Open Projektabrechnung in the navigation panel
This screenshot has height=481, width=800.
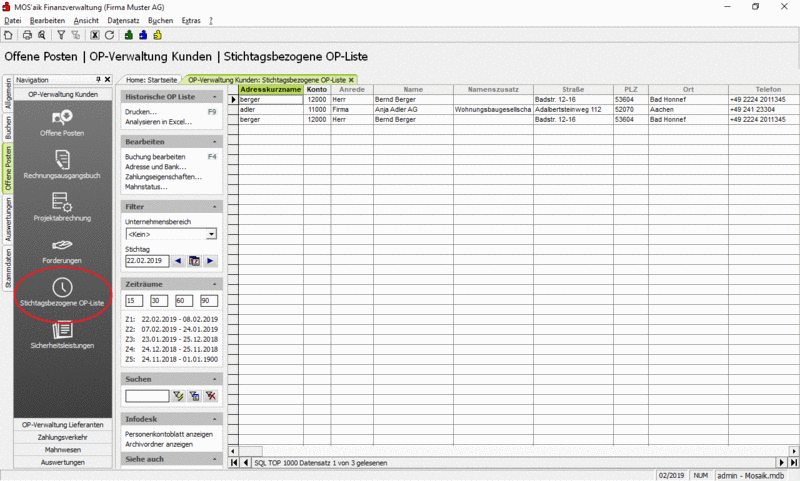tap(62, 207)
